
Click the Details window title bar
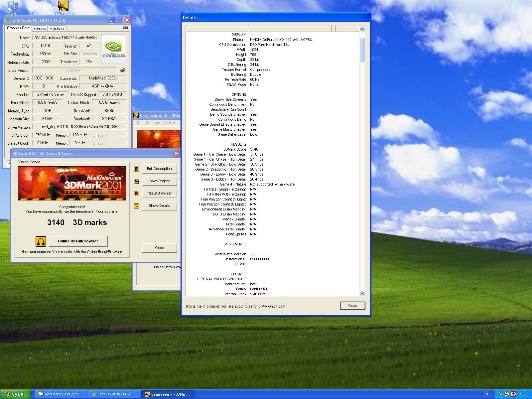(276, 18)
